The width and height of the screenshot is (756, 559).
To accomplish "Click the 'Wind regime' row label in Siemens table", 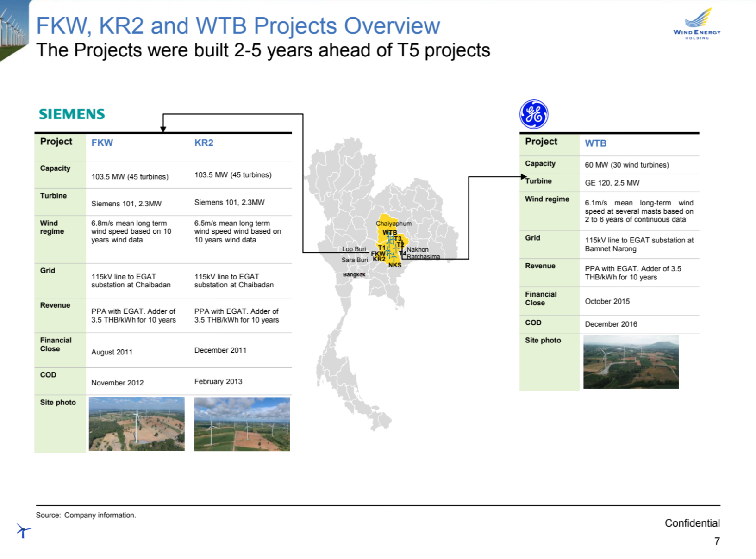I will coord(52,227).
